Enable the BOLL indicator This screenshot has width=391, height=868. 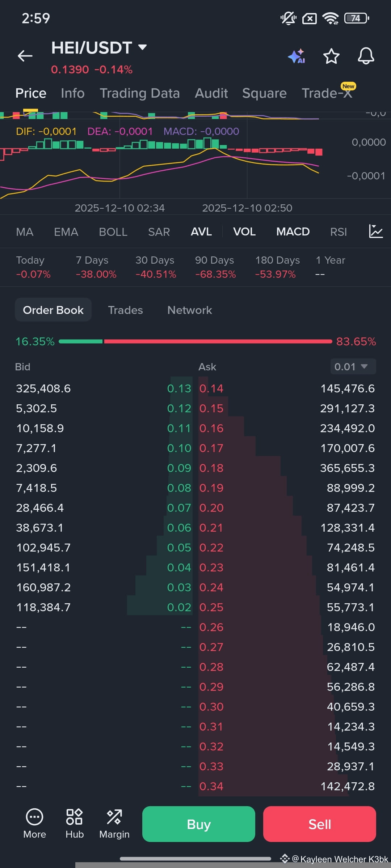[x=113, y=231]
